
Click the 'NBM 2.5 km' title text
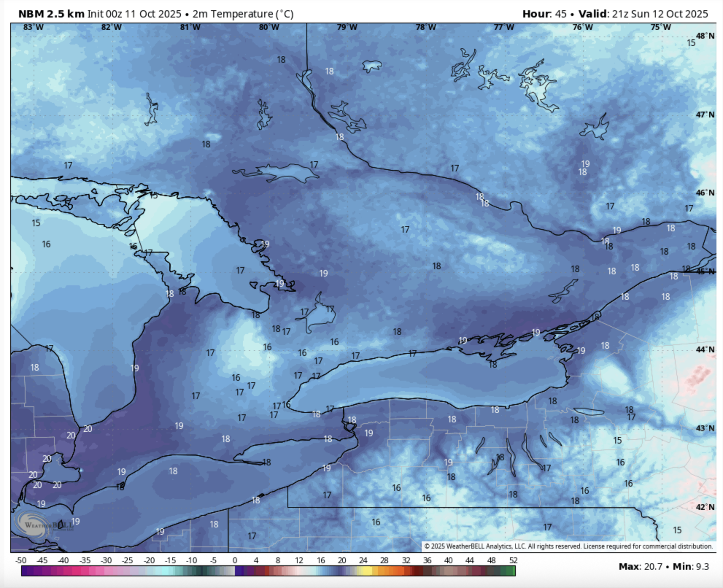51,14
